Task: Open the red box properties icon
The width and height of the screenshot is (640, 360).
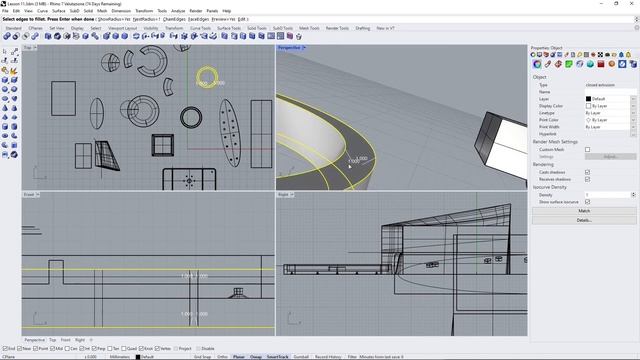Action: 601,64
